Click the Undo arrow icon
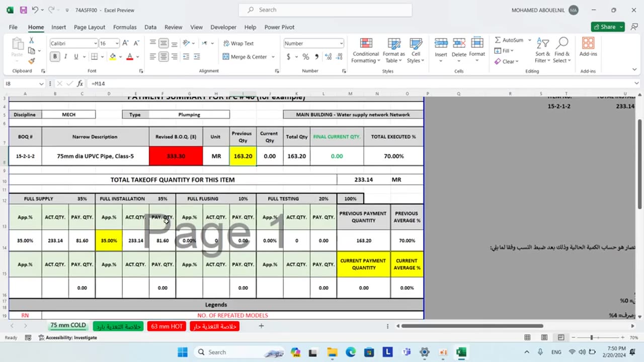The width and height of the screenshot is (644, 362). click(35, 10)
